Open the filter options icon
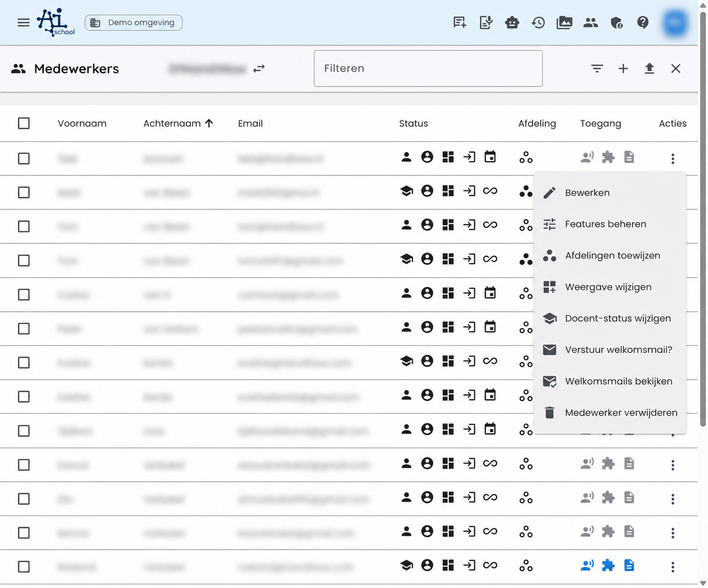 pos(597,68)
